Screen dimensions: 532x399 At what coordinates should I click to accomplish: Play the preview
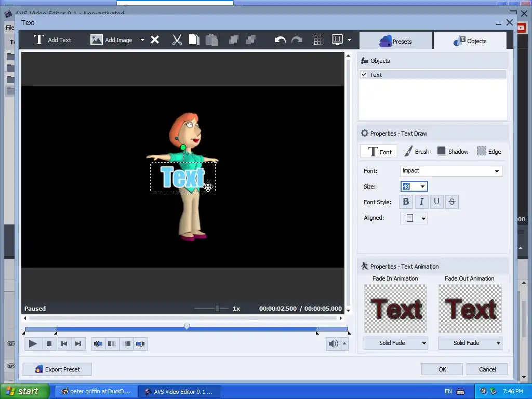tap(33, 344)
